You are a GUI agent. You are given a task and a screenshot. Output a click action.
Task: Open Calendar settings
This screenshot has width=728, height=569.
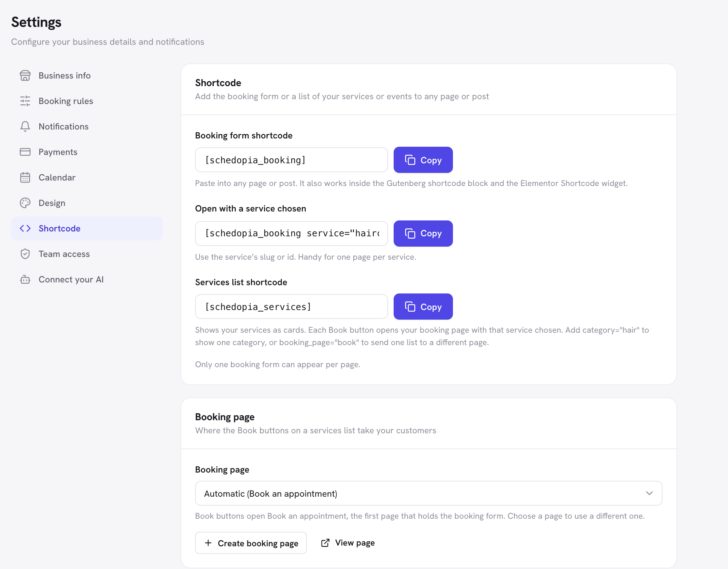coord(87,177)
